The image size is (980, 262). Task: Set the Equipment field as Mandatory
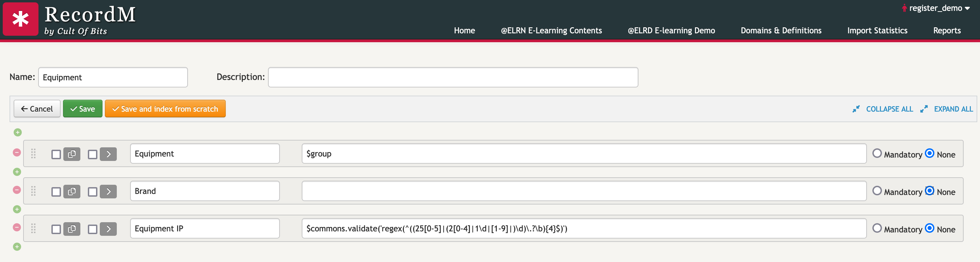click(x=877, y=153)
